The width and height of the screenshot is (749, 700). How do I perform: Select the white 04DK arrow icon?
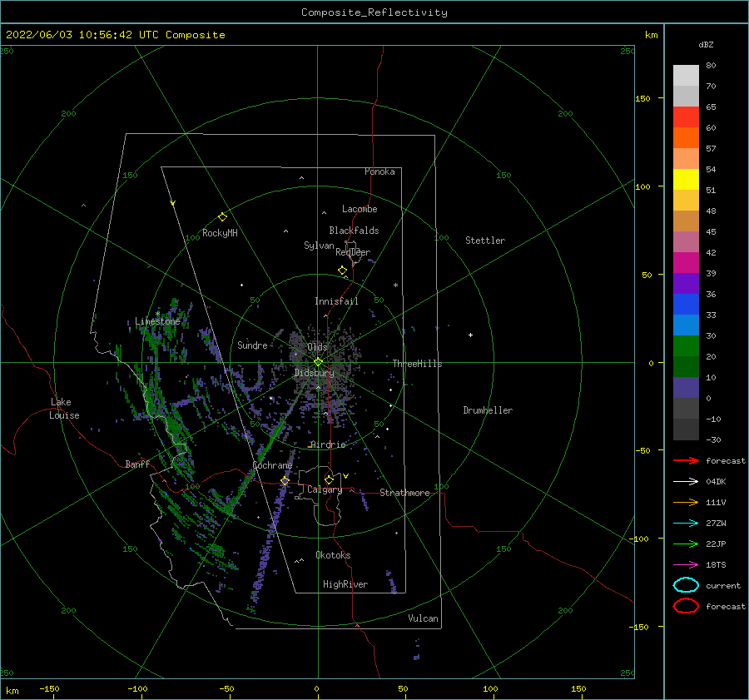coord(686,482)
